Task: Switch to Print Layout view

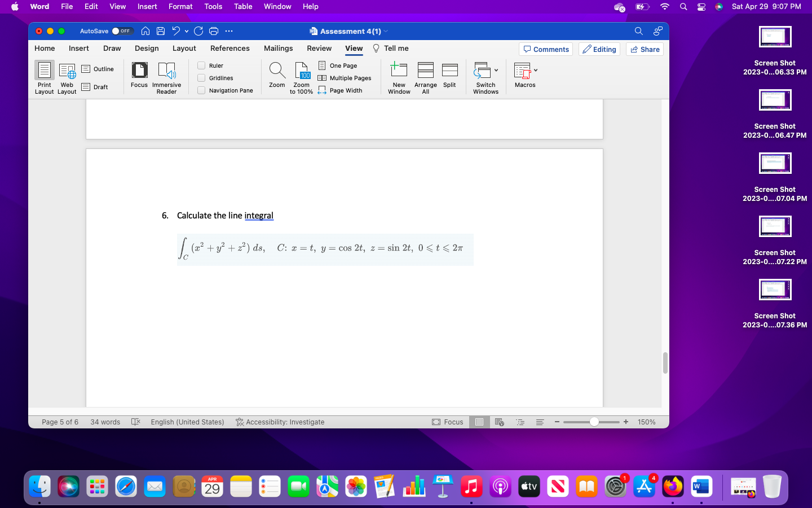Action: 44,77
